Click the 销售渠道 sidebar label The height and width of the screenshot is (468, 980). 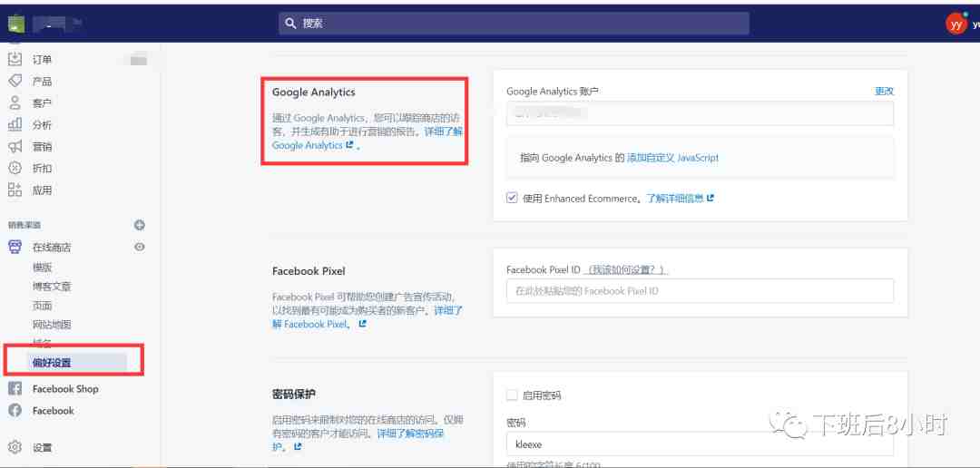pyautogui.click(x=24, y=225)
